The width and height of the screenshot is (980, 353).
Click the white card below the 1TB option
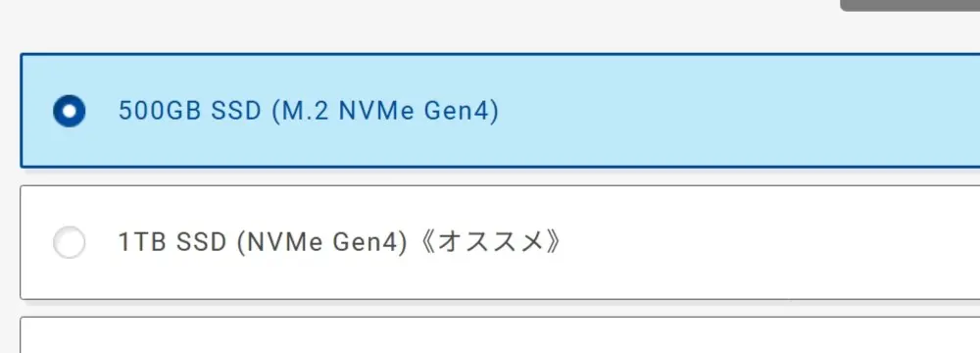[x=500, y=335]
